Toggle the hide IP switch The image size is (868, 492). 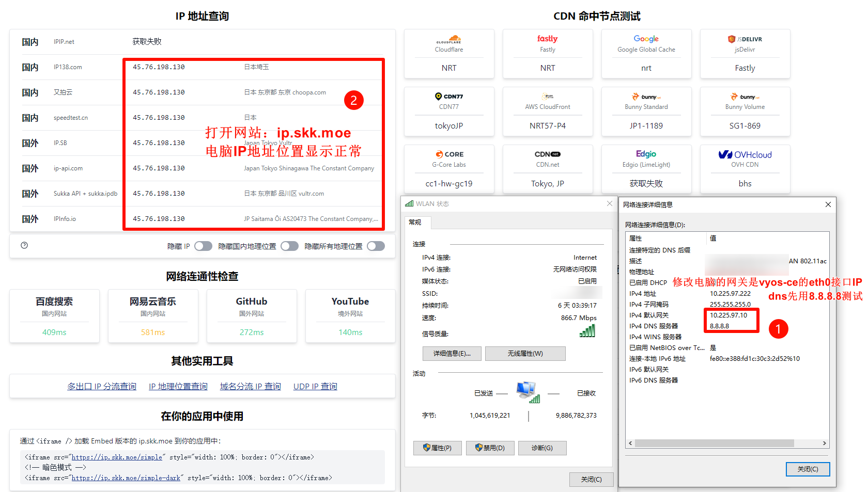pyautogui.click(x=203, y=246)
